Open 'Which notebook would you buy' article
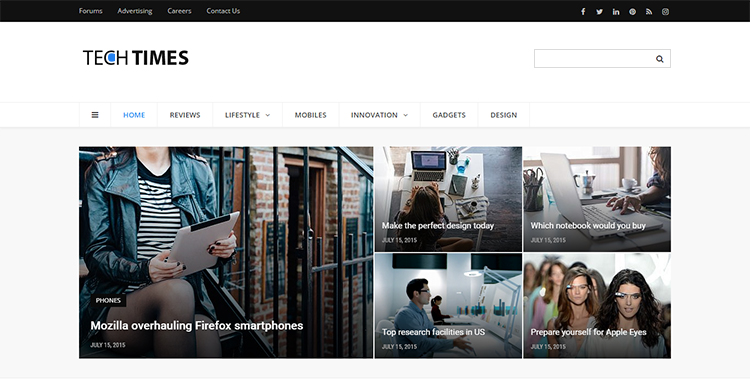This screenshot has height=380, width=750. pos(588,225)
